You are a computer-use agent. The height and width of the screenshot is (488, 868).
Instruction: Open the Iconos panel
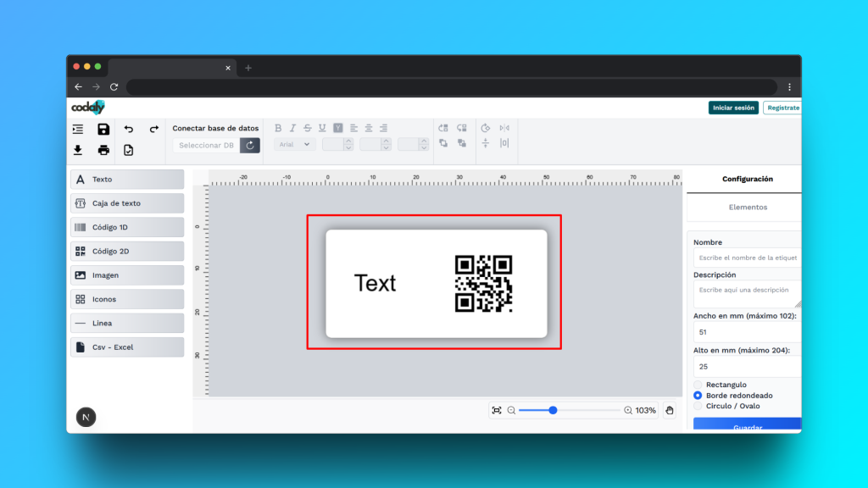(x=127, y=299)
